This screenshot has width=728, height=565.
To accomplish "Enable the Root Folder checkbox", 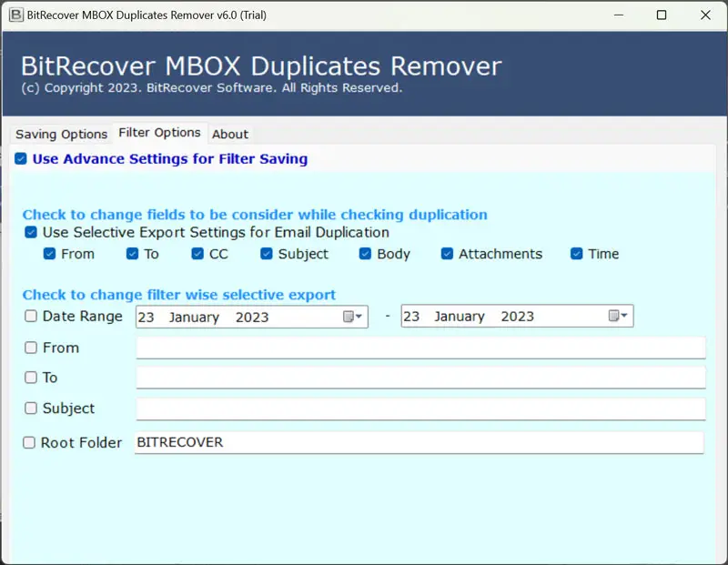I will (29, 442).
